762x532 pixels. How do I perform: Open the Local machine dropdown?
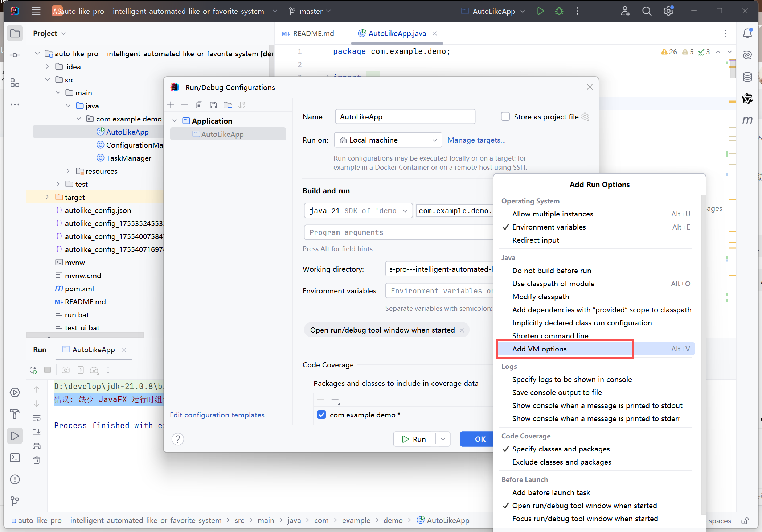click(x=388, y=140)
